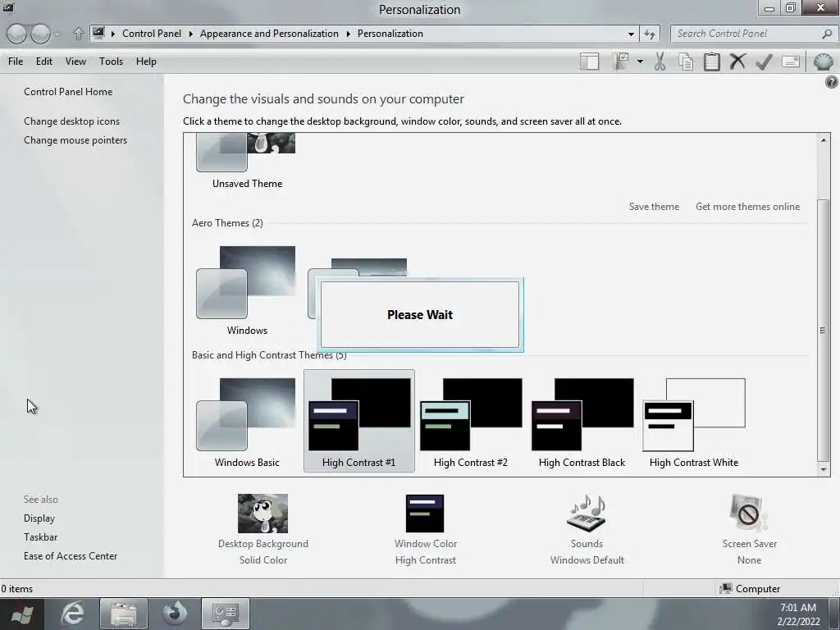Click the shell icon in toolbar
The image size is (840, 630).
click(823, 62)
